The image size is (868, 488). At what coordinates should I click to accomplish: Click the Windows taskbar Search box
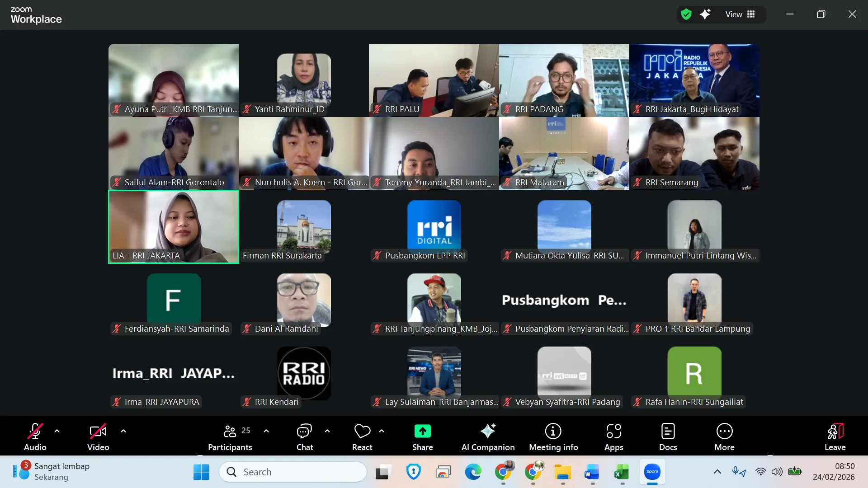tap(293, 472)
